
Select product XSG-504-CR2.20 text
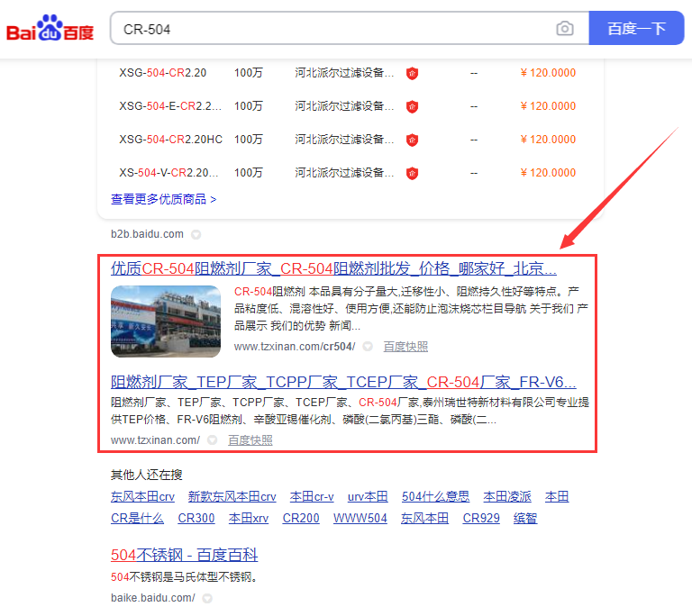[x=163, y=73]
